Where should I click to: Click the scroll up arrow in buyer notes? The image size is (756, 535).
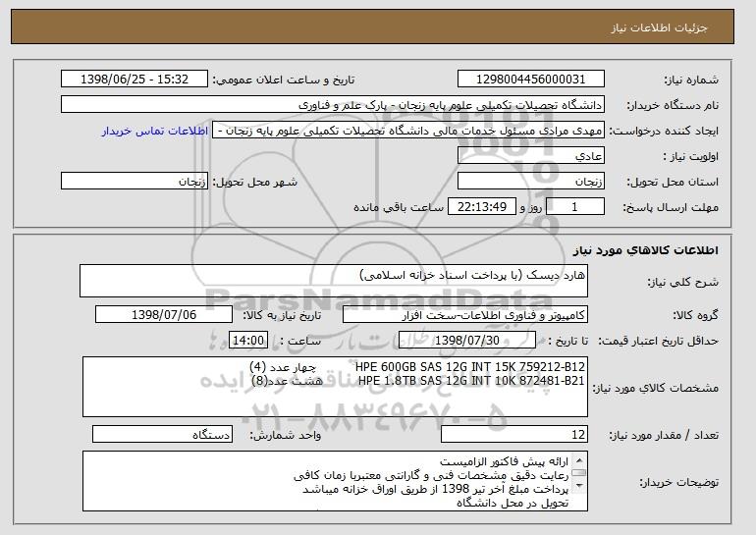(579, 459)
